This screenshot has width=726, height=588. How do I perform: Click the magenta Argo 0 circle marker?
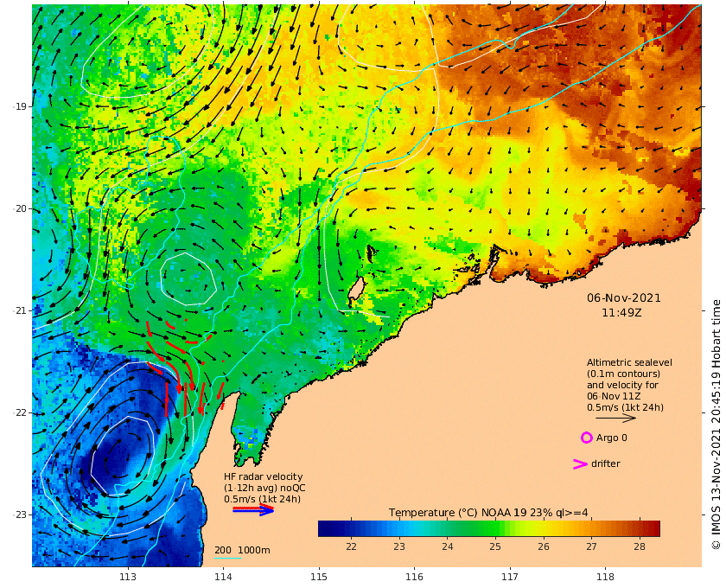pyautogui.click(x=586, y=438)
